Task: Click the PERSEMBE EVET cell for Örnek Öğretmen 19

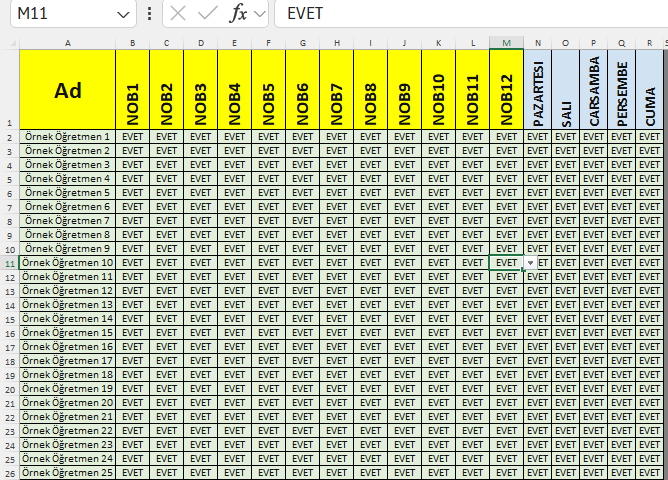Action: pyautogui.click(x=622, y=389)
